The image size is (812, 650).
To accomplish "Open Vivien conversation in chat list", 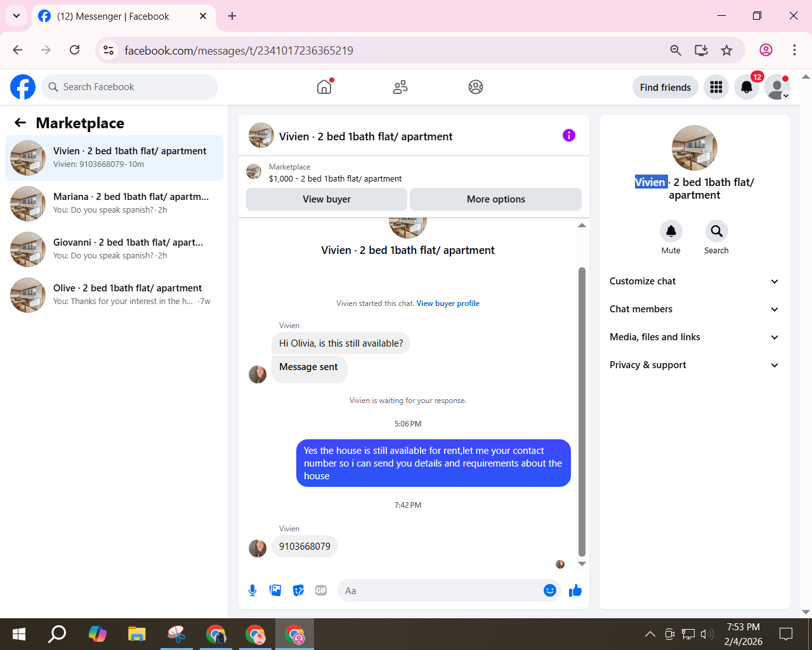I will coord(114,158).
